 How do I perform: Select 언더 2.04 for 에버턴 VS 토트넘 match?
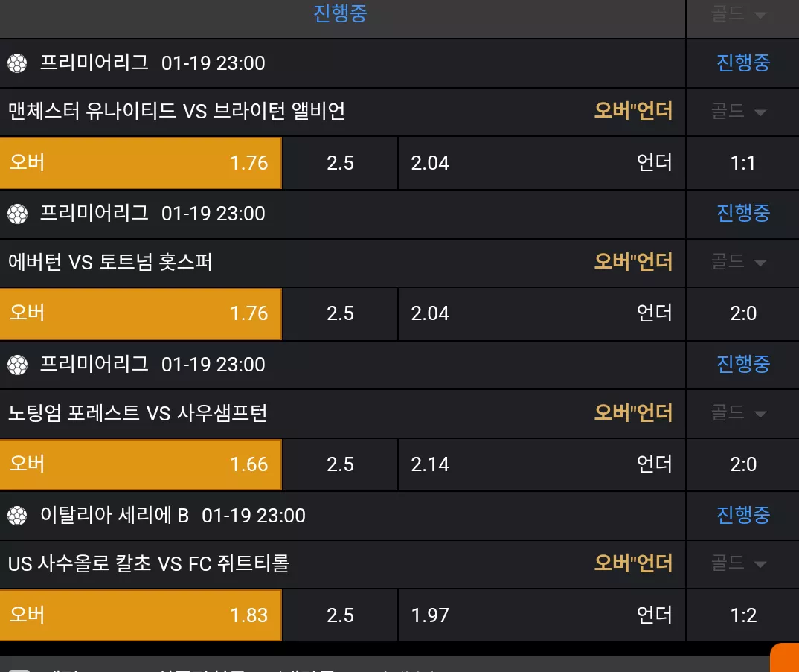pyautogui.click(x=541, y=313)
